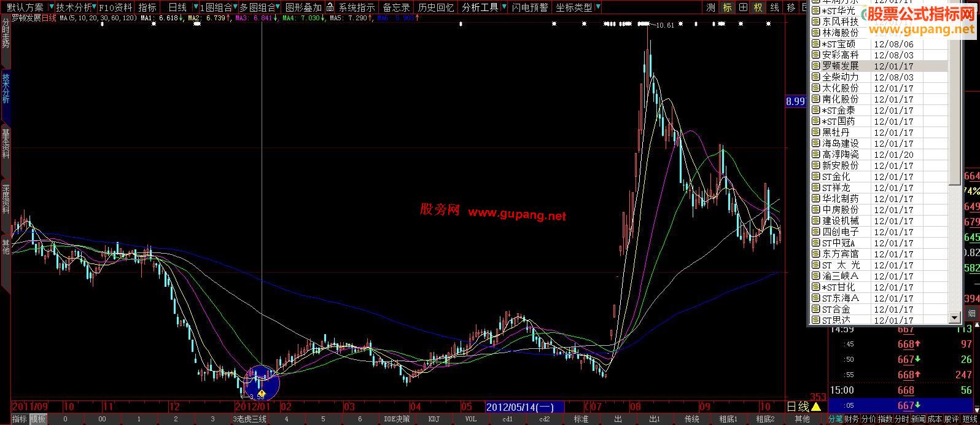
Task: Click the 闪电预警 button
Action: click(x=530, y=7)
